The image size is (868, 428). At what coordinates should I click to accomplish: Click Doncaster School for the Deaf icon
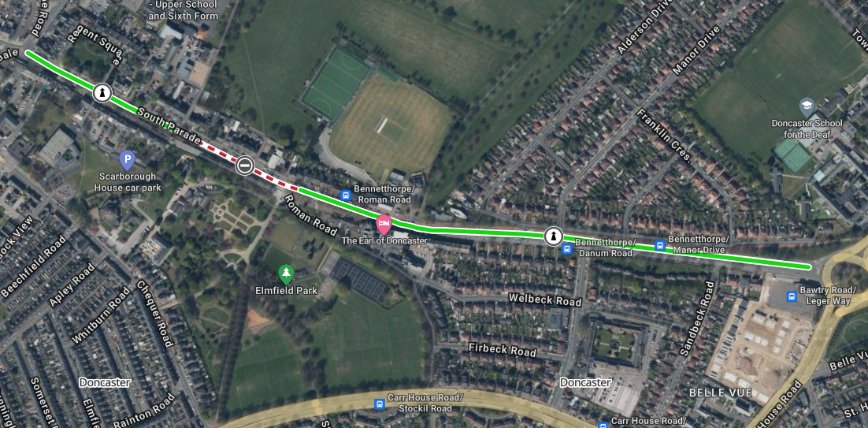pyautogui.click(x=807, y=106)
